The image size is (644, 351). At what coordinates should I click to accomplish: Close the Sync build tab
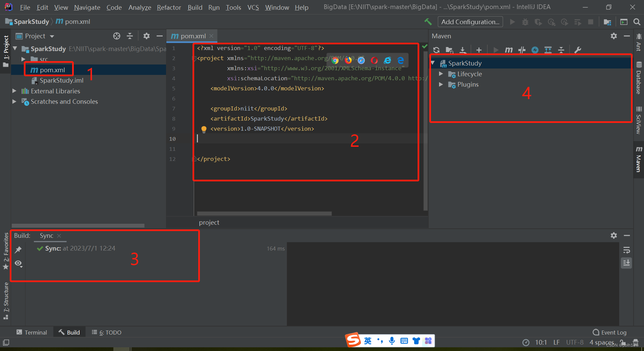[x=59, y=236]
